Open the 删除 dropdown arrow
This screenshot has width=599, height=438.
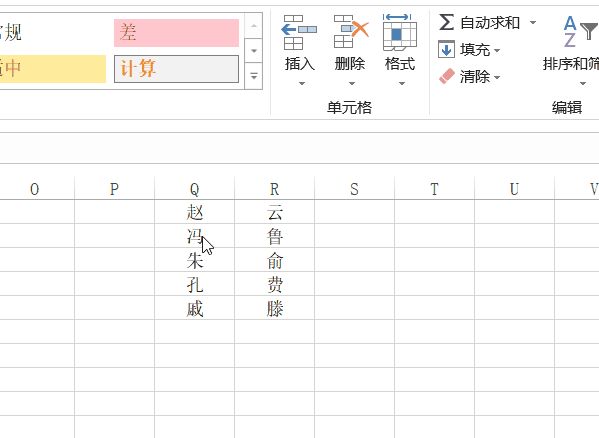point(352,83)
